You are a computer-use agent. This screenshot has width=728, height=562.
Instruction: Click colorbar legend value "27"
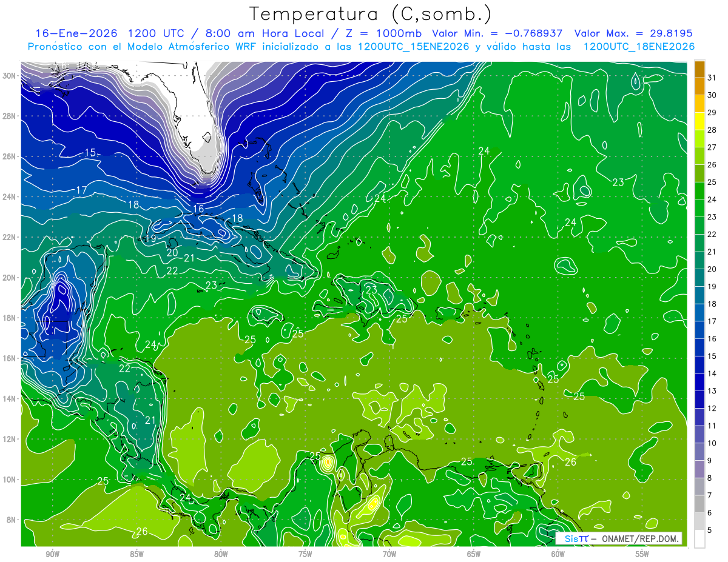(712, 147)
